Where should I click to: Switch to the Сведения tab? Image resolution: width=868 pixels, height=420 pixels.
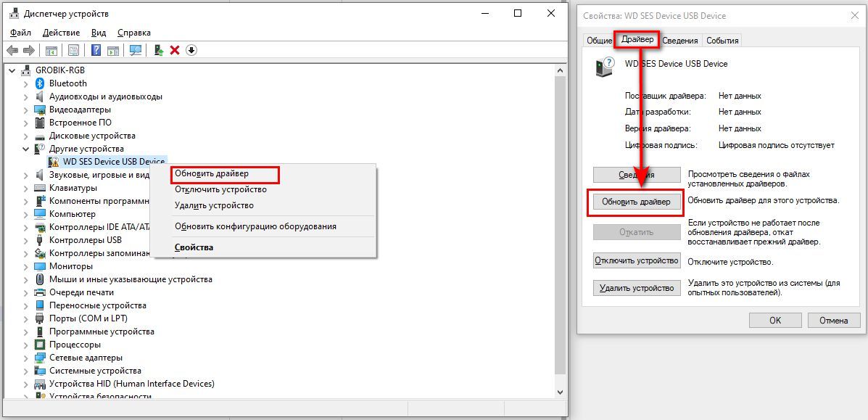pos(679,41)
